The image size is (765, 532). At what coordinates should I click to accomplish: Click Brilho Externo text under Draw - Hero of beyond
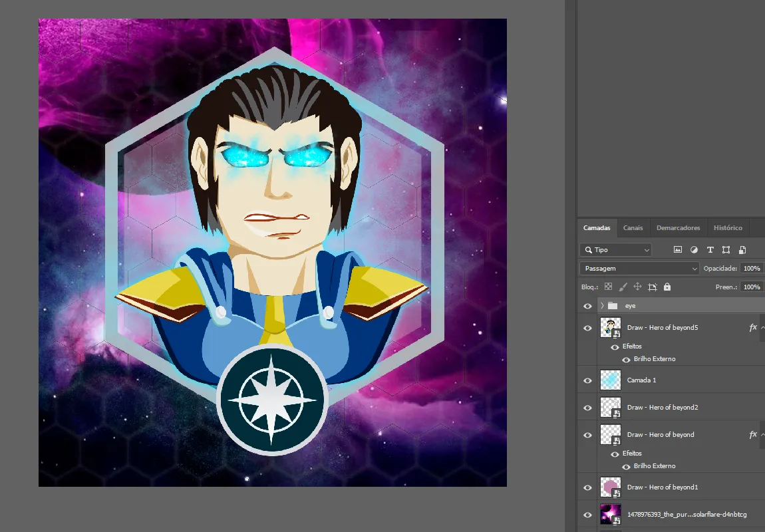655,466
